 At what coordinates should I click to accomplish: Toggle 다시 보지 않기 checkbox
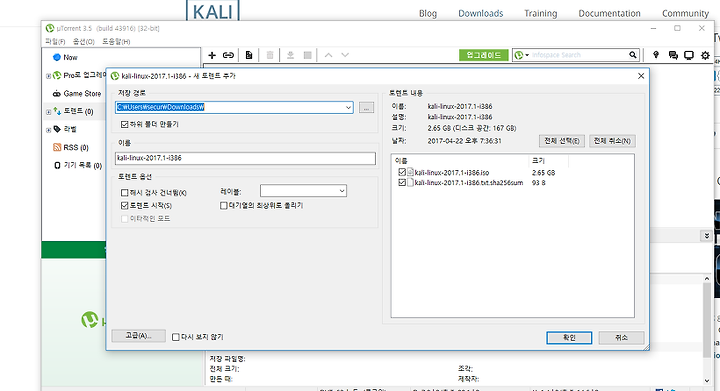tap(175, 337)
